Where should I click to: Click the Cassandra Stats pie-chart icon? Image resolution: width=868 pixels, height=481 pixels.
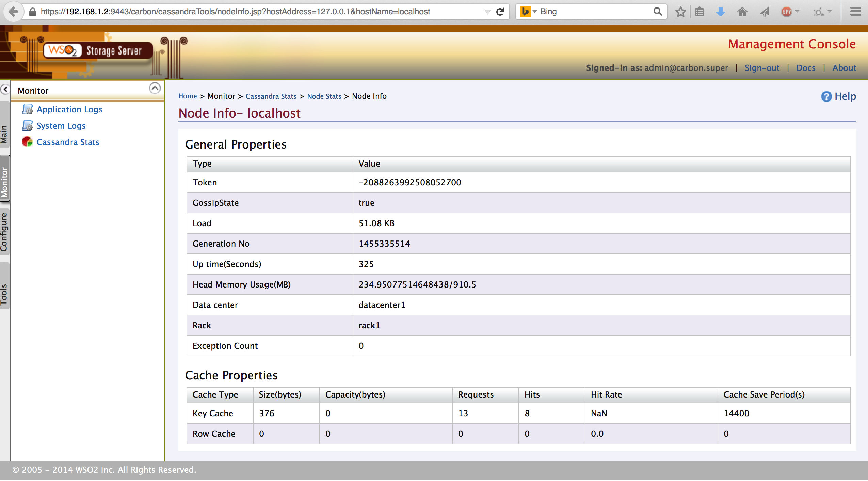[27, 142]
